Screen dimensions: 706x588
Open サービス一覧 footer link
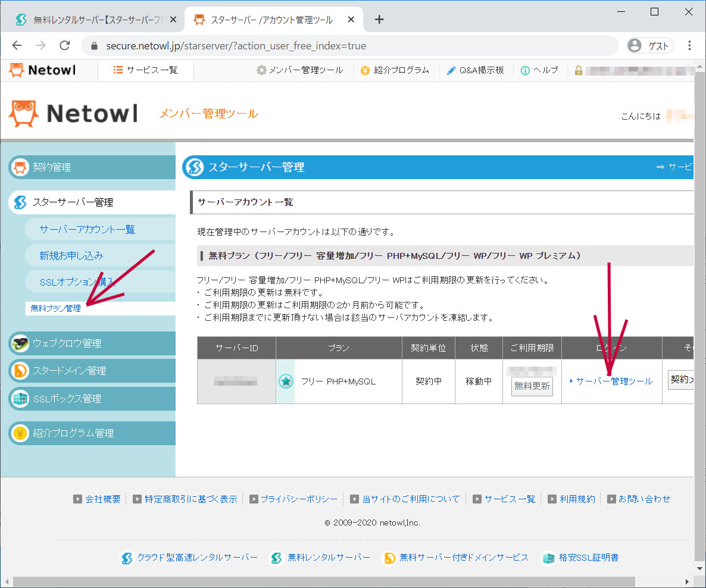click(510, 499)
